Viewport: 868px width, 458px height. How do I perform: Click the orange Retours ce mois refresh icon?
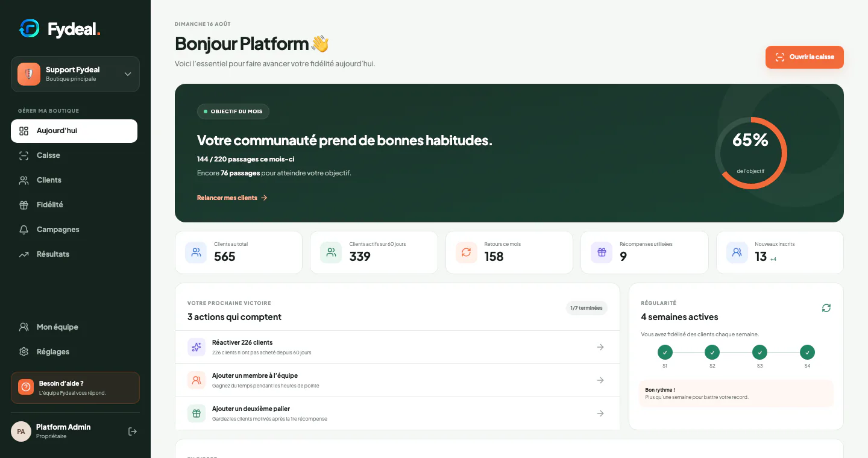[467, 253]
